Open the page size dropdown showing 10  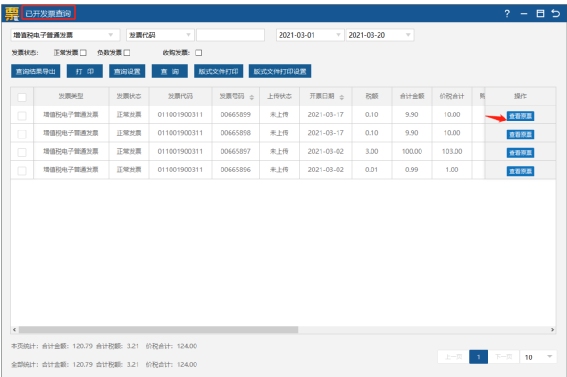pos(538,357)
